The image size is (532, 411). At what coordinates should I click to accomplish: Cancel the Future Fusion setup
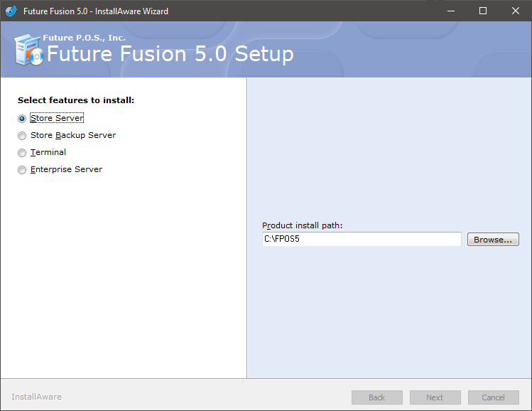tap(494, 397)
